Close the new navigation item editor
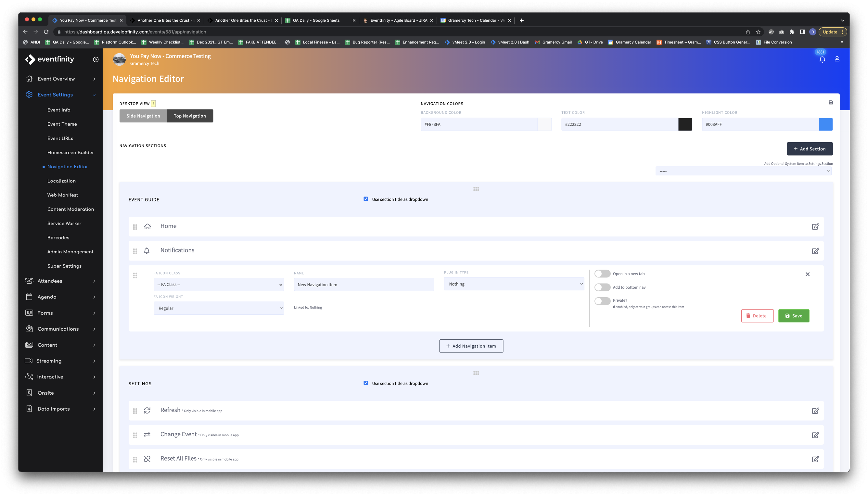 click(x=807, y=274)
